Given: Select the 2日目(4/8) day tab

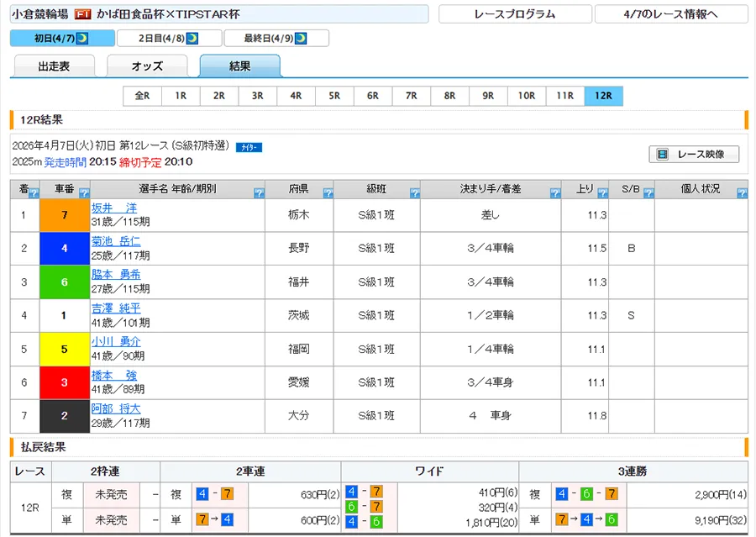Looking at the screenshot, I should tap(169, 38).
